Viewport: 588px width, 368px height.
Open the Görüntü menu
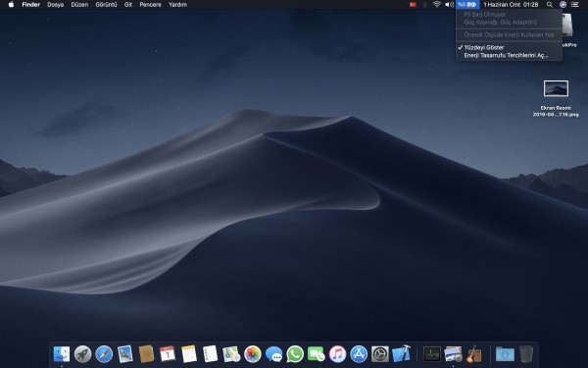pos(106,5)
